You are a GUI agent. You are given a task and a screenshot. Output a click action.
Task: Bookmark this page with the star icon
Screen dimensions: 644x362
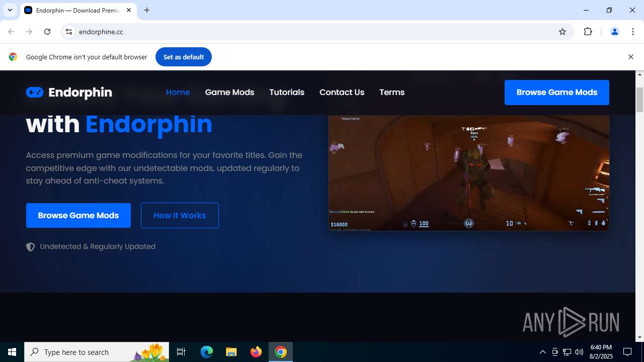562,32
